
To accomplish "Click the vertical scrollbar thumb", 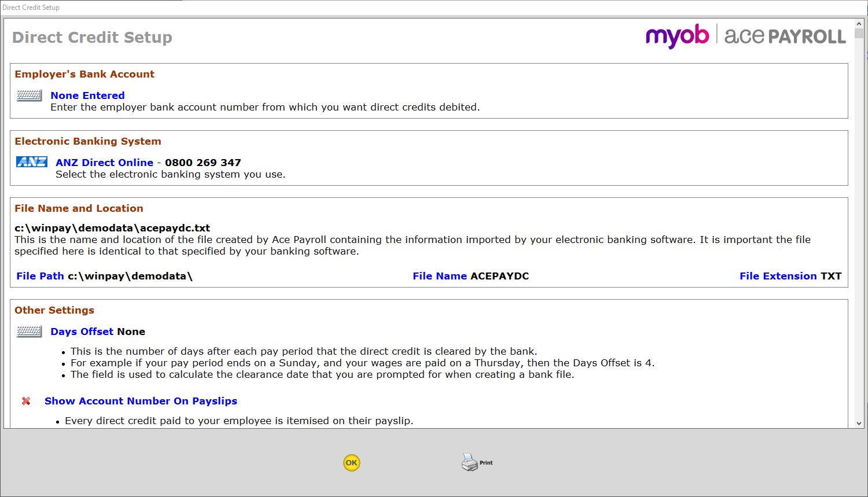I will tap(859, 33).
